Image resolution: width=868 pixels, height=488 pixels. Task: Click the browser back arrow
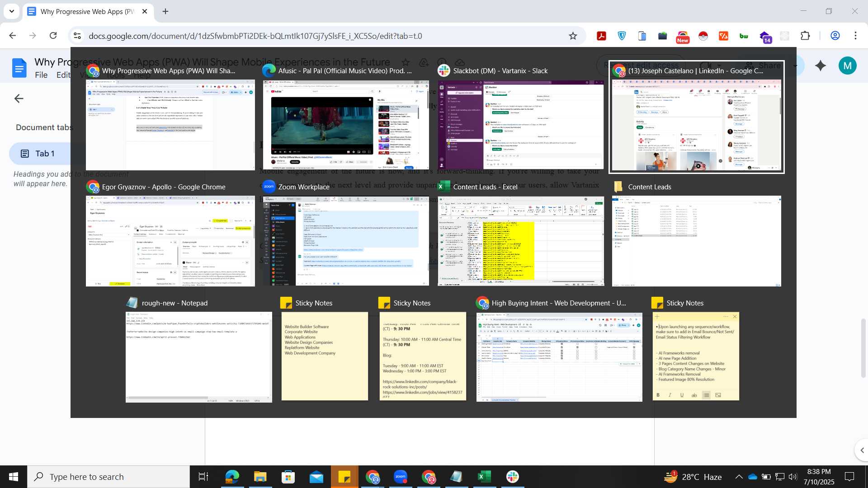click(13, 36)
